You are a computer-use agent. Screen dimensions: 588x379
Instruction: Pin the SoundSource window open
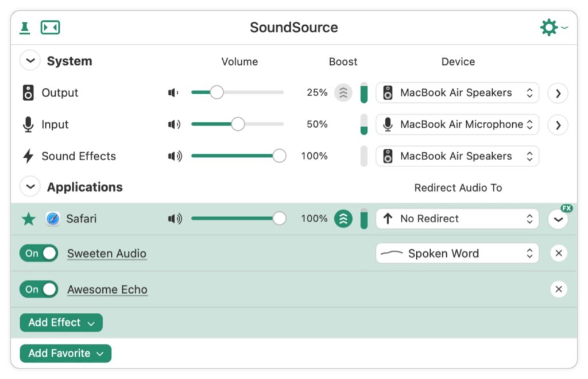pyautogui.click(x=25, y=28)
